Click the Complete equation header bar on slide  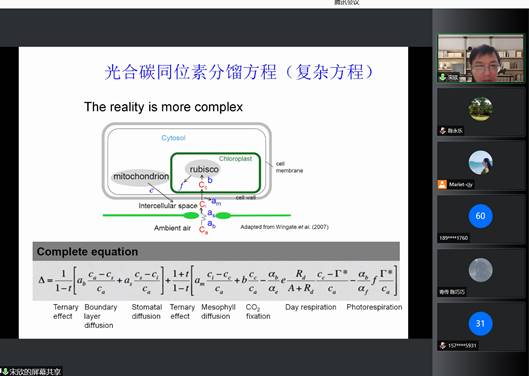point(216,251)
